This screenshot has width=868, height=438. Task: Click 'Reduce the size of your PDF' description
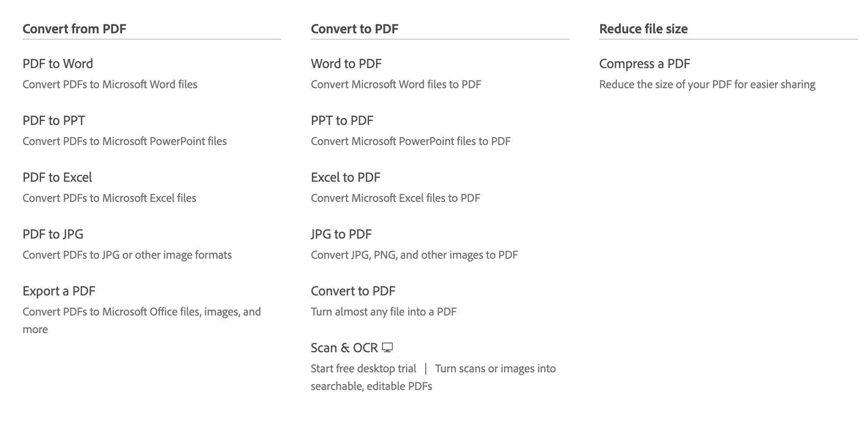(x=707, y=84)
